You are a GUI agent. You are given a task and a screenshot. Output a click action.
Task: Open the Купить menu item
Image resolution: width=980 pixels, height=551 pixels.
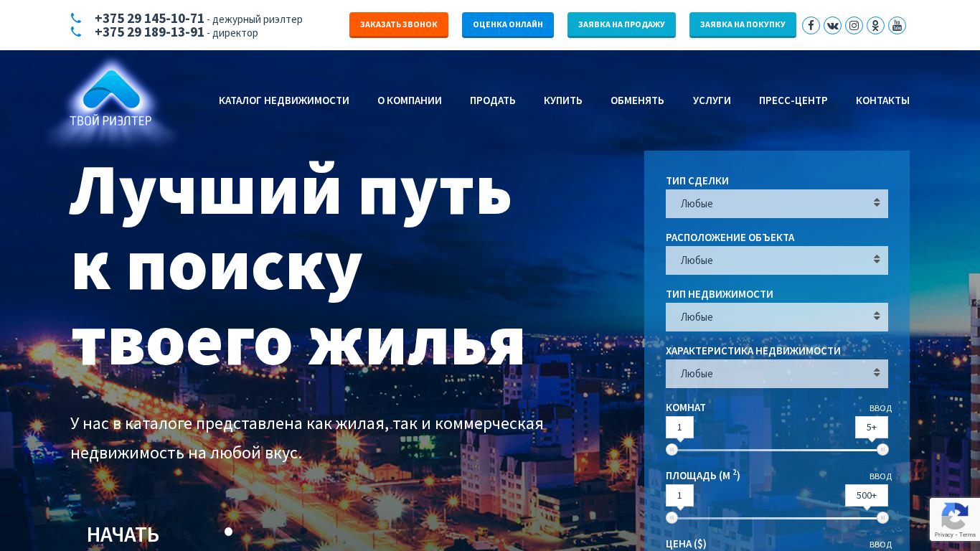[563, 100]
